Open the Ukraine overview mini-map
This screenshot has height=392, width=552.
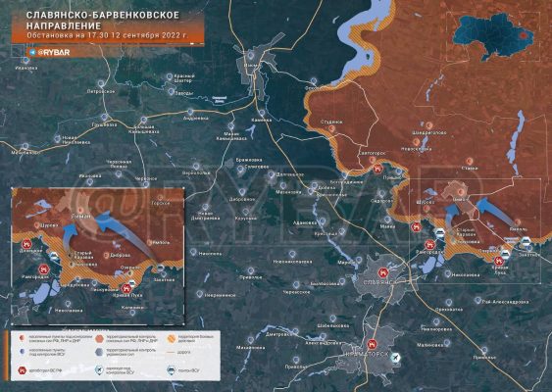click(x=493, y=36)
